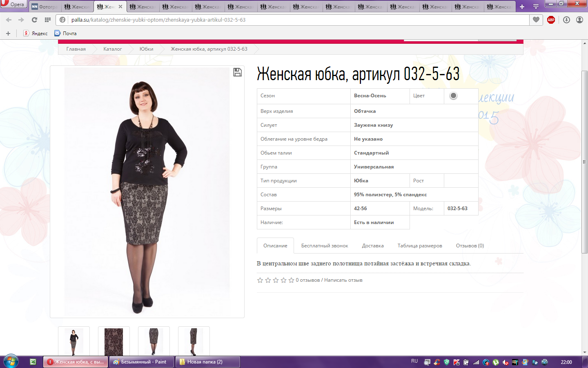Add page to bookmarks with heart icon
The image size is (588, 368).
pos(536,20)
